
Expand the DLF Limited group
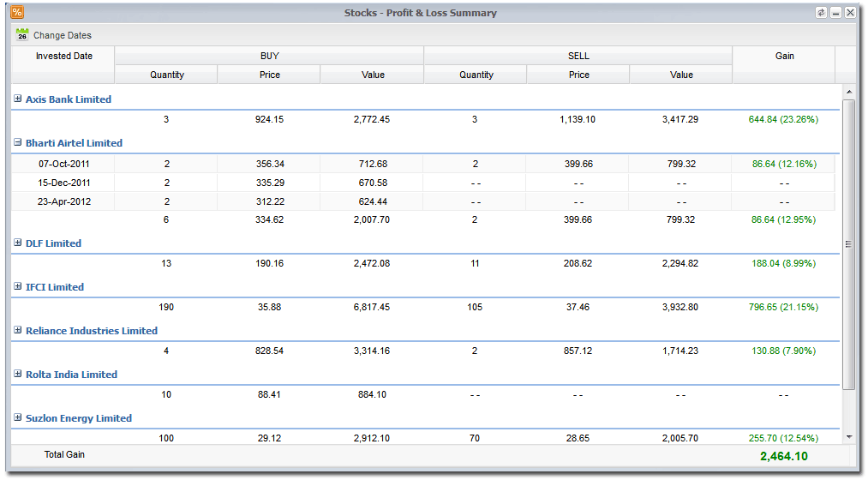coord(18,243)
